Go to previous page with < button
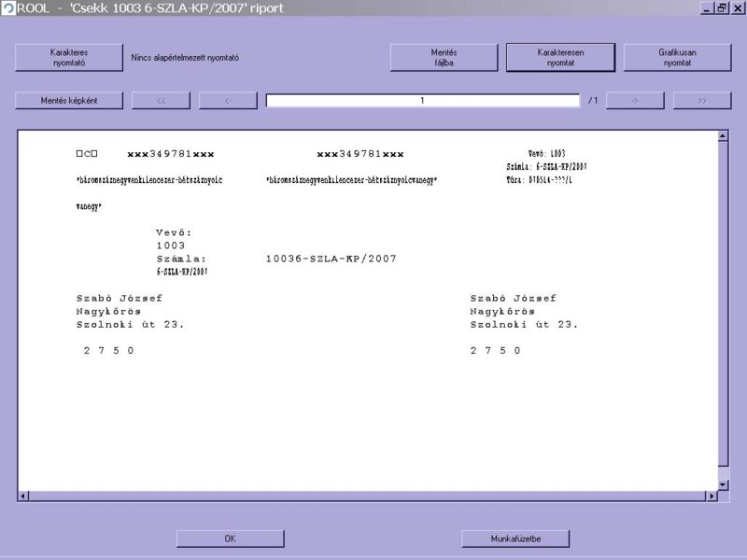This screenshot has width=747, height=560. click(228, 101)
